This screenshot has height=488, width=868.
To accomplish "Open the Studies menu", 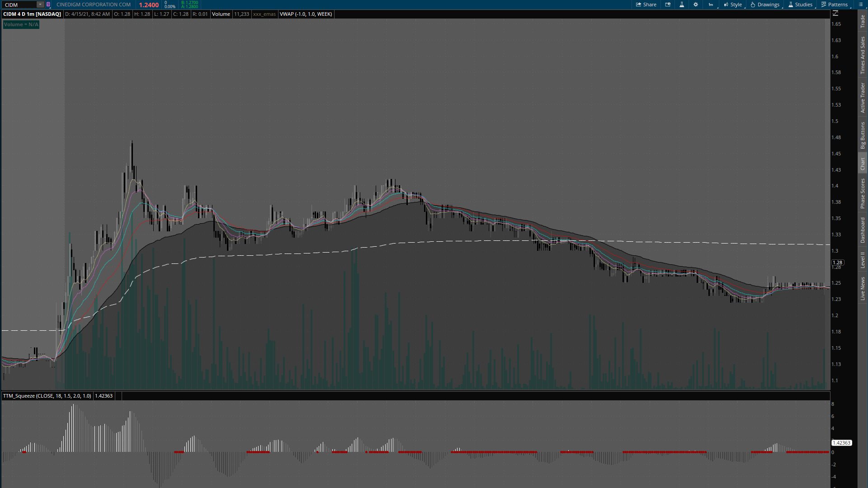I will (800, 5).
